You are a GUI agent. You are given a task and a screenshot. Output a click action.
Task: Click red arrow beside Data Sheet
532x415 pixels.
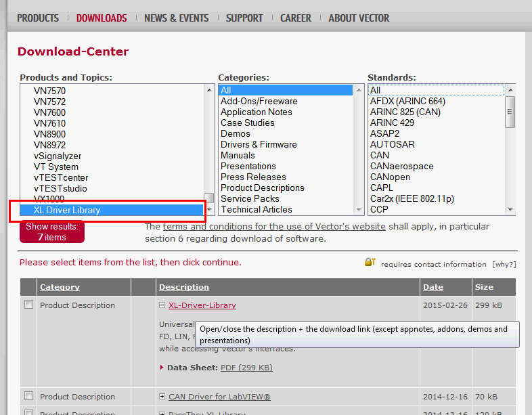[x=162, y=368]
